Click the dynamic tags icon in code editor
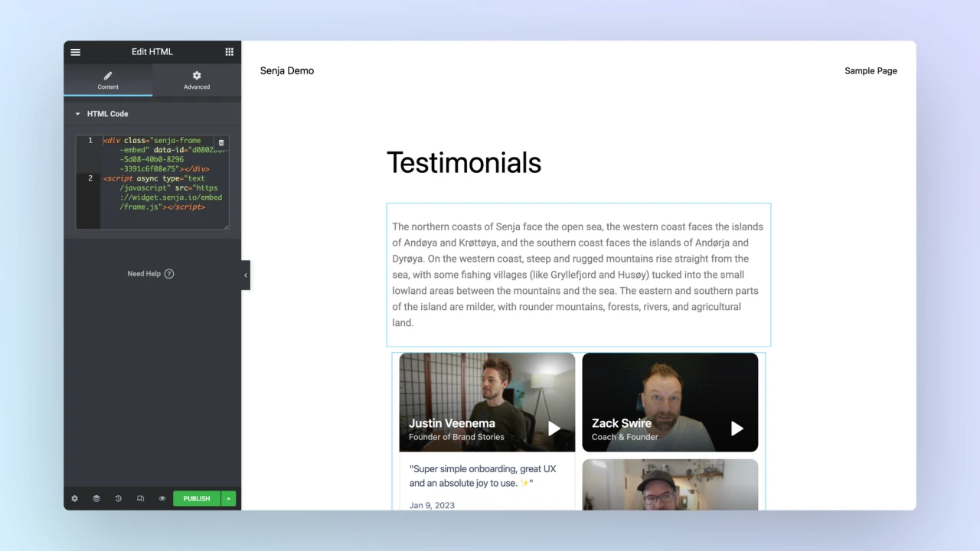Viewport: 980px width, 551px height. pos(221,143)
